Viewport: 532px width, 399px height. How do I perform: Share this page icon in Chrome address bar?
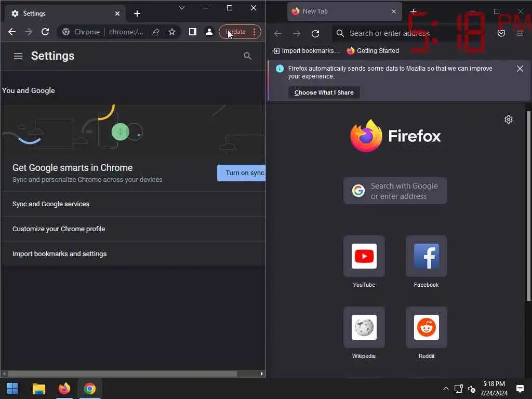click(155, 32)
